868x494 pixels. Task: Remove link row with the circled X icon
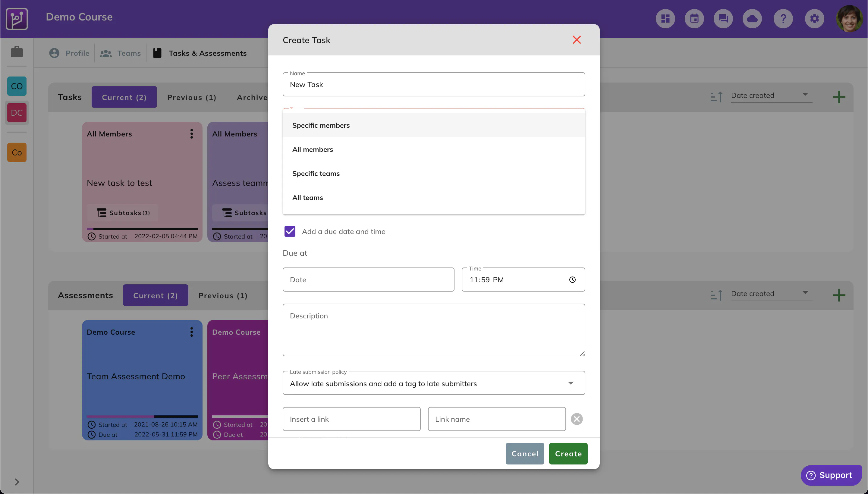(576, 419)
